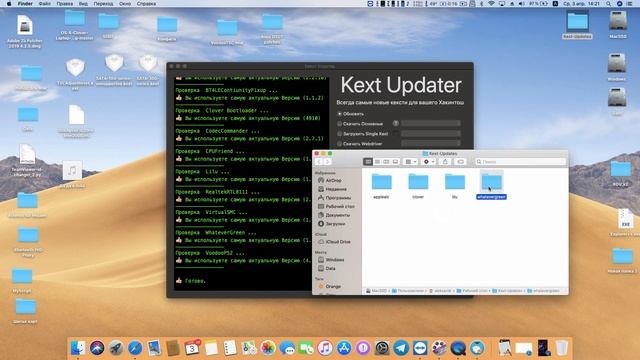This screenshot has height=360, width=640.
Task: Open AirDrop in Finder sidebar
Action: (333, 180)
